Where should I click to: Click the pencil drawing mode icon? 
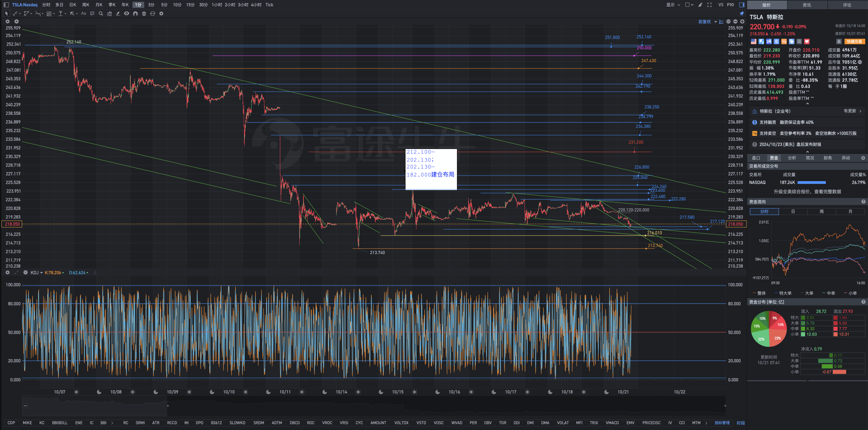click(118, 13)
